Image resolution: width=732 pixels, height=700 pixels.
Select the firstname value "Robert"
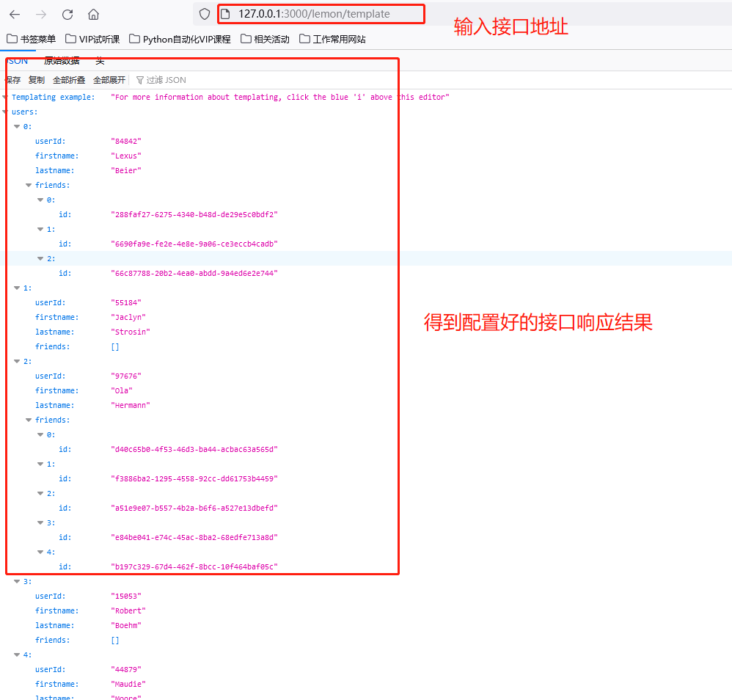tap(128, 610)
